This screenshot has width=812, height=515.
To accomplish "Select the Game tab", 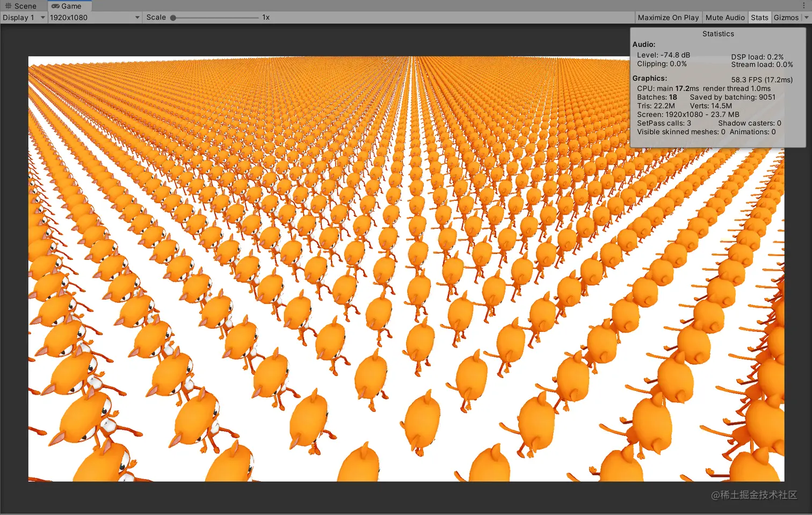I will (x=69, y=6).
